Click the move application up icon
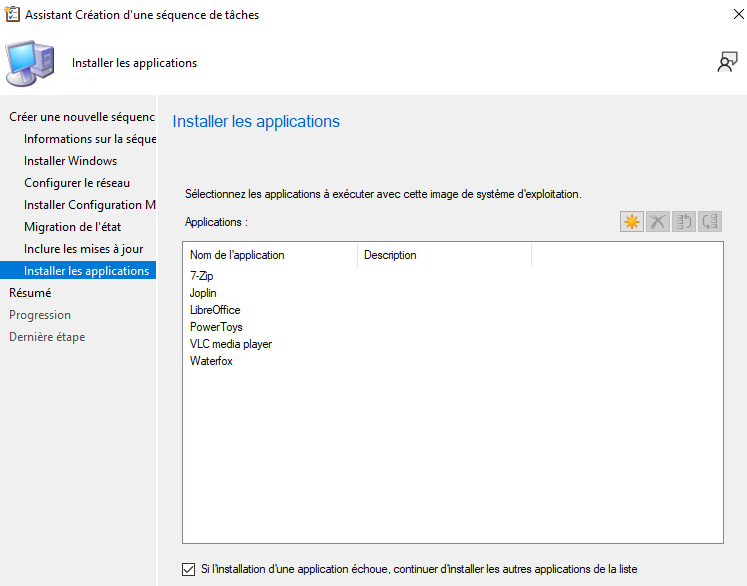This screenshot has width=747, height=586. point(684,222)
